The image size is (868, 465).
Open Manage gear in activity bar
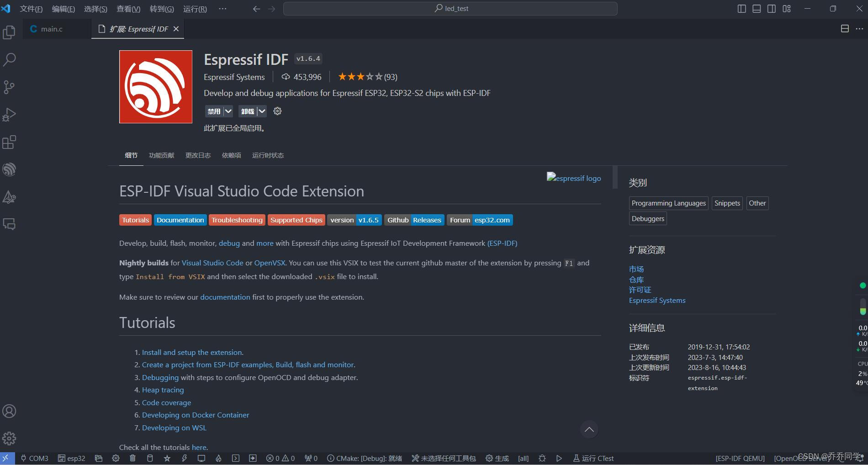[x=9, y=439]
